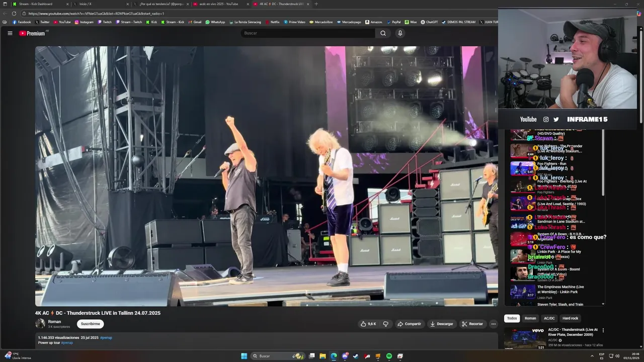Dislike the video with the thumbs down icon
This screenshot has height=362, width=644.
click(386, 324)
